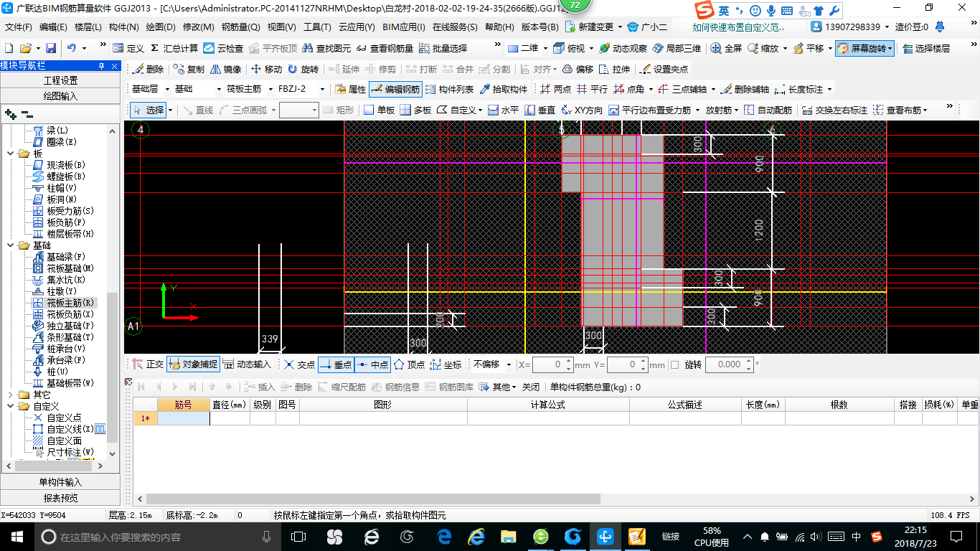The image size is (980, 551).
Task: Click the X coordinate input field
Action: (552, 364)
